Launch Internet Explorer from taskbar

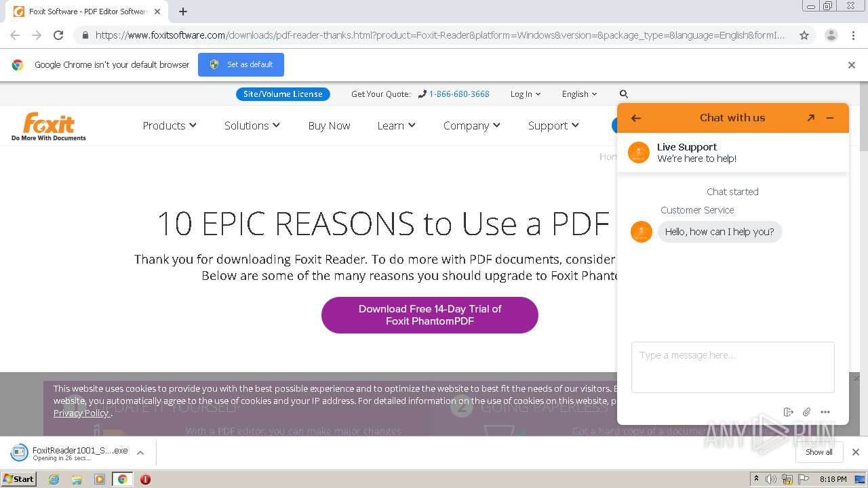pos(54,479)
